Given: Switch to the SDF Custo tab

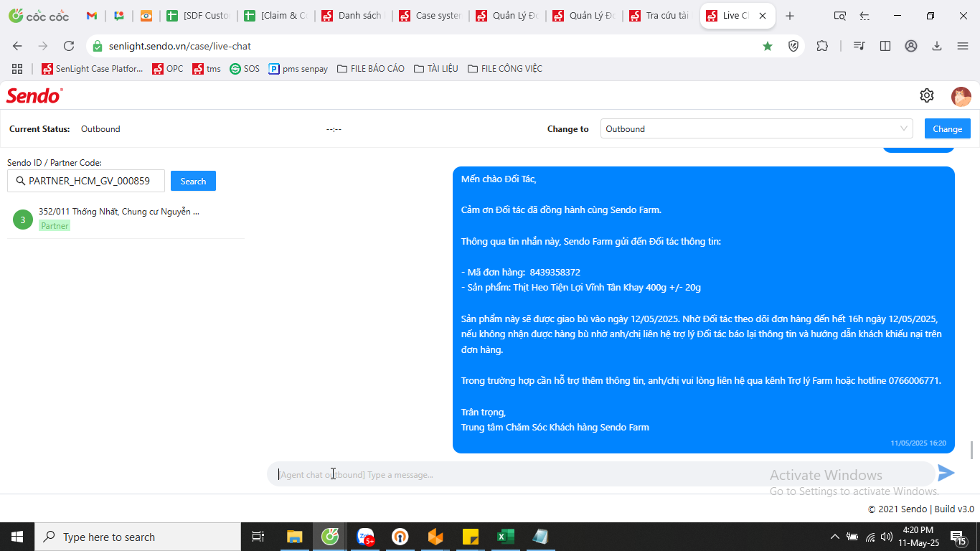Looking at the screenshot, I should [x=198, y=16].
